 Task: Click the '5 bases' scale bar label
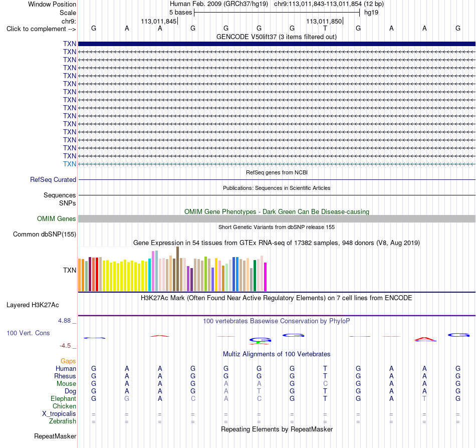click(180, 13)
